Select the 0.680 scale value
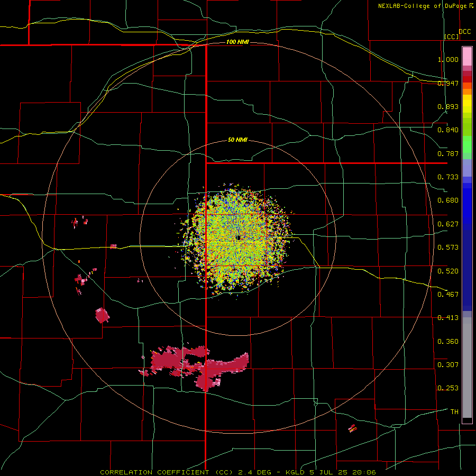The width and height of the screenshot is (476, 476). pyautogui.click(x=448, y=200)
